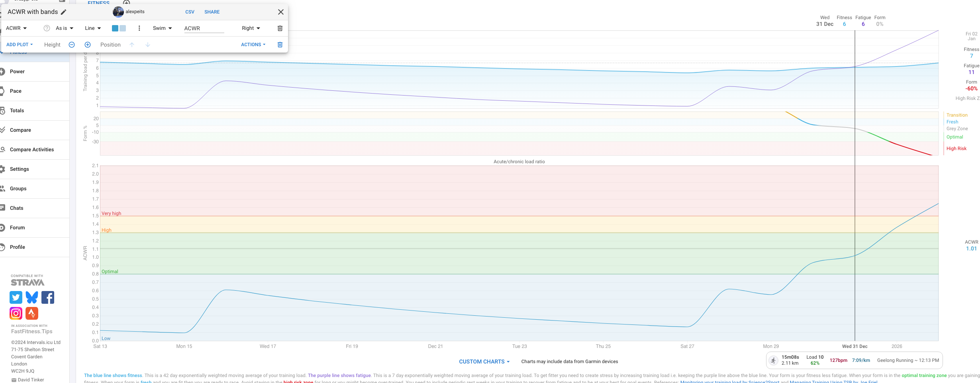The image size is (980, 383).
Task: Close the ACWR with bands dialog
Action: (x=280, y=12)
